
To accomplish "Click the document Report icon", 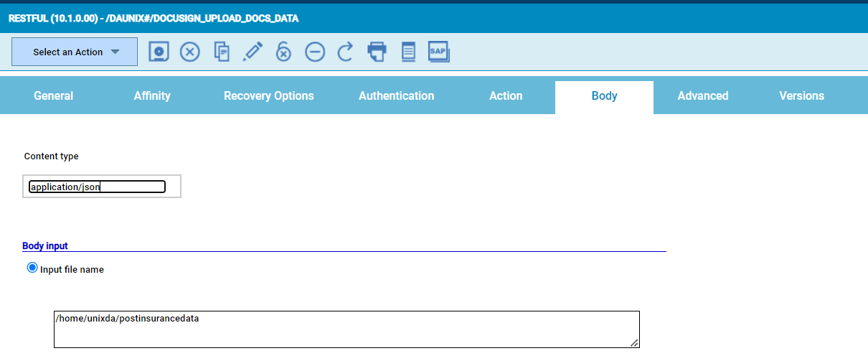I will click(407, 52).
